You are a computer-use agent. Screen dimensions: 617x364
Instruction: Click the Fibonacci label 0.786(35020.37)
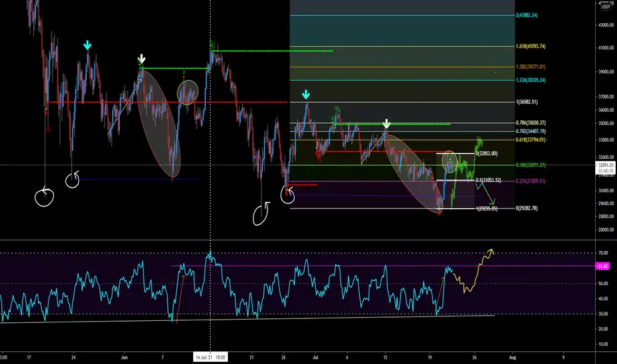[530, 123]
